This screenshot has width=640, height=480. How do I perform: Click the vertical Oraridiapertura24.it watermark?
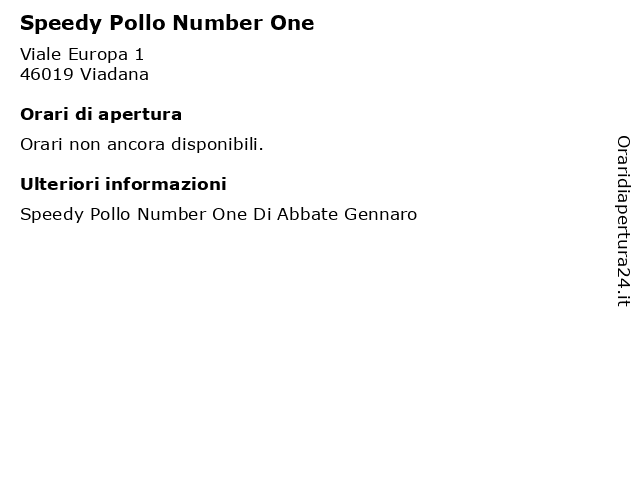623,221
